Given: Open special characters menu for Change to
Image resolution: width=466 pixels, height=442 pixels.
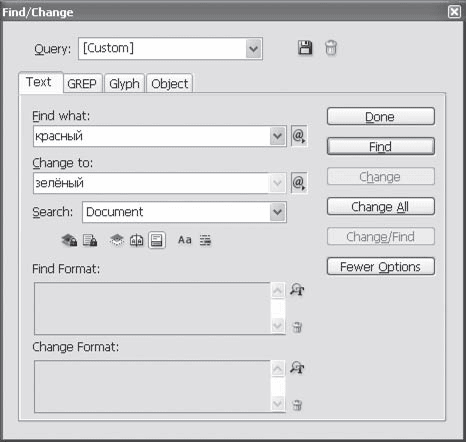Looking at the screenshot, I should coord(299,183).
